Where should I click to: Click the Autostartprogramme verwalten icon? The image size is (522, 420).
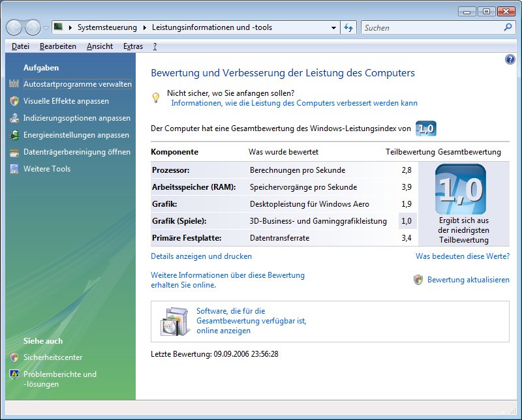pos(14,84)
